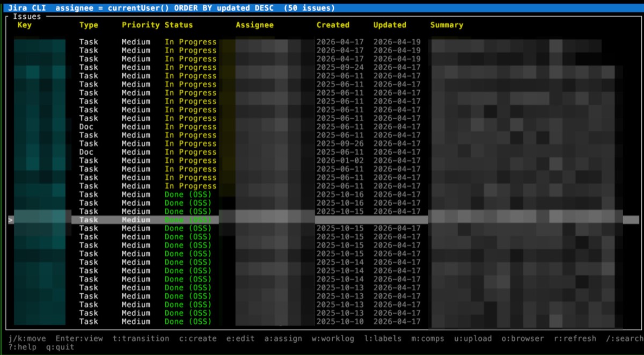Click the Updated column header
The image size is (644, 355).
(390, 25)
